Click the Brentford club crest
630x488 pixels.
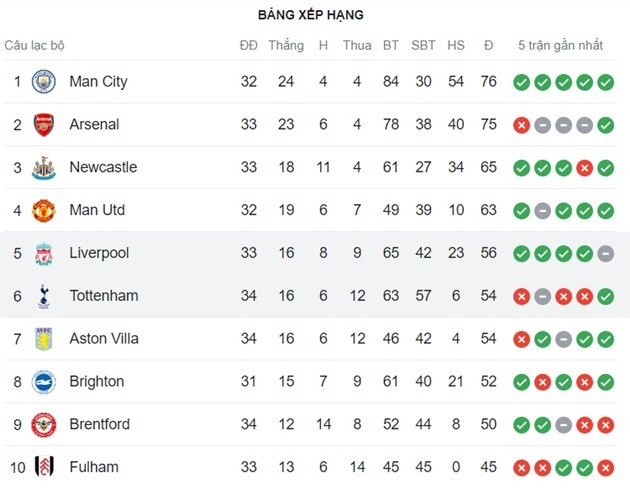coord(44,424)
